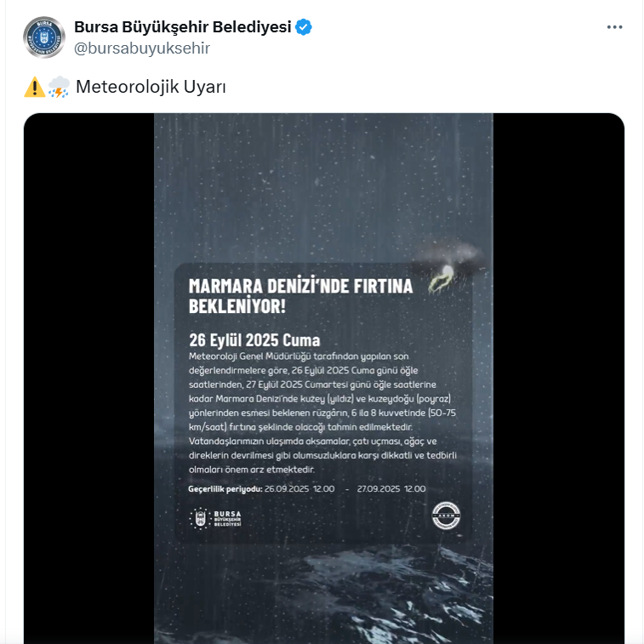Viewport: 644px width, 644px height.
Task: Click the 26.09.2025 12.00 start time
Action: coord(299,489)
